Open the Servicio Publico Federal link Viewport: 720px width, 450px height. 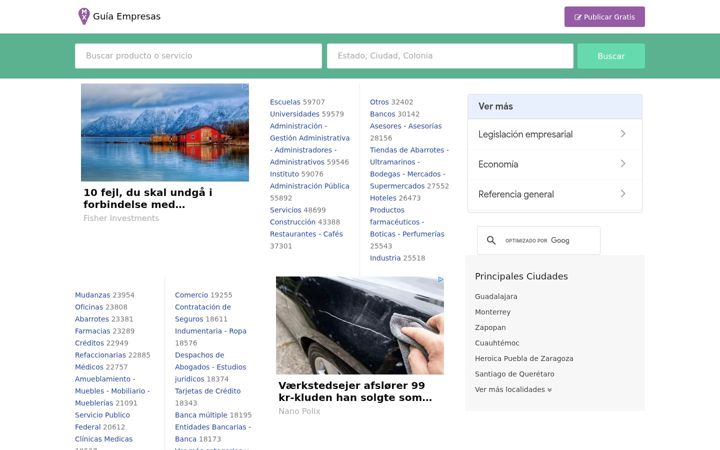coord(102,421)
